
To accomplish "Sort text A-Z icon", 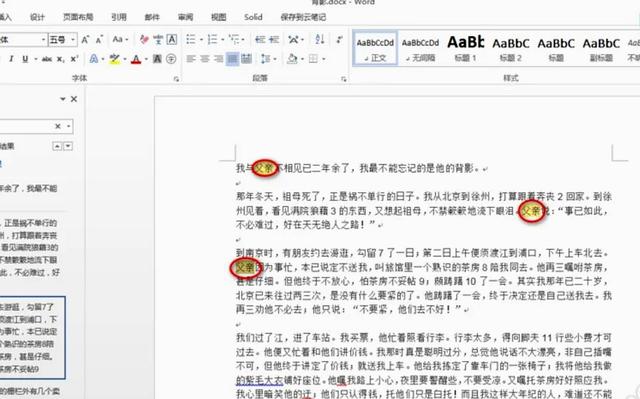I will tap(320, 40).
